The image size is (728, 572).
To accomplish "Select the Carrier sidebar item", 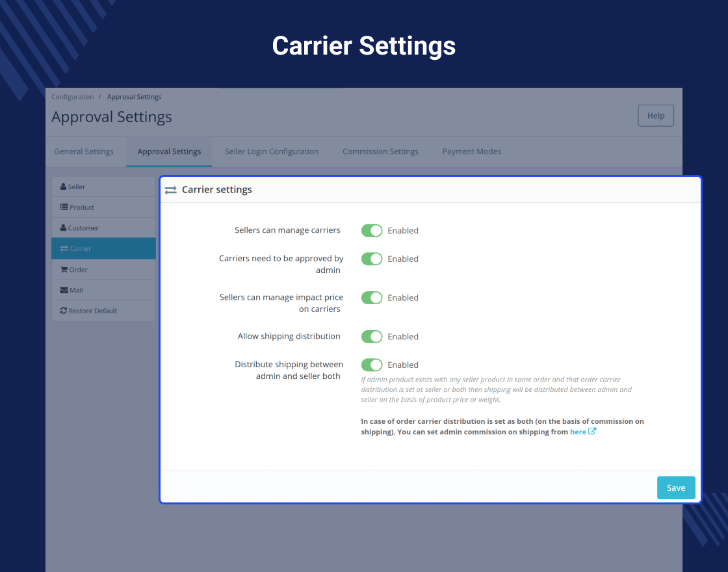I will [103, 248].
